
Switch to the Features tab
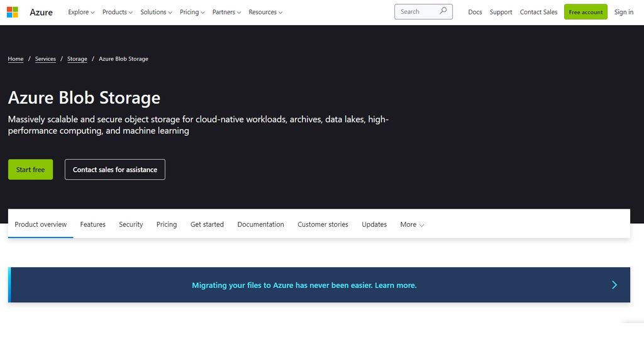pos(92,224)
